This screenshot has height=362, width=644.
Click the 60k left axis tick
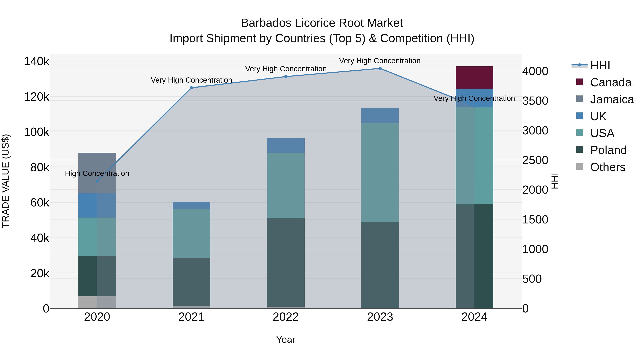click(x=40, y=203)
